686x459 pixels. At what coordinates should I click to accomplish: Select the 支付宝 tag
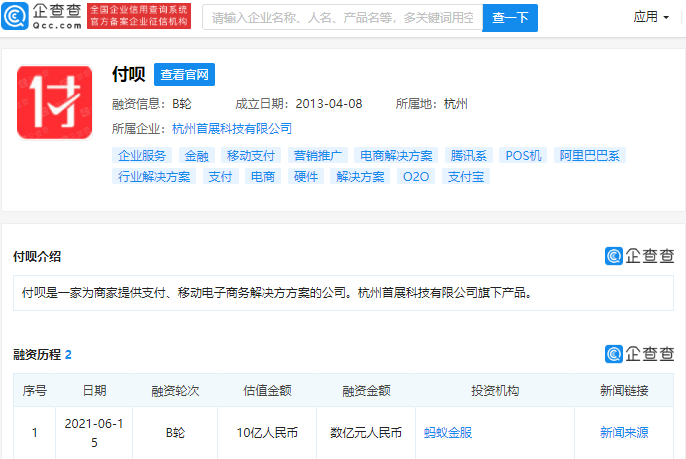pyautogui.click(x=466, y=176)
